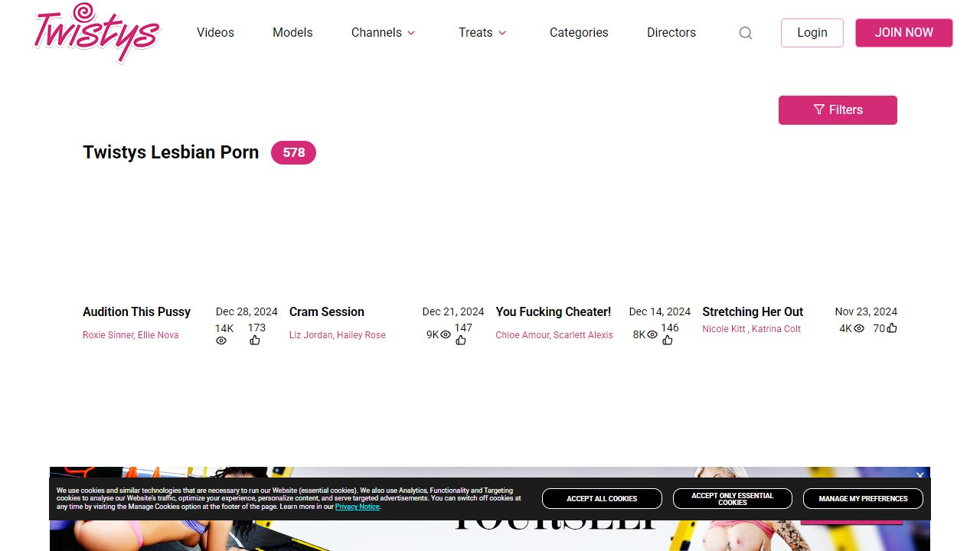Open model link Ellie Nova
The image size is (980, 551).
click(x=158, y=335)
